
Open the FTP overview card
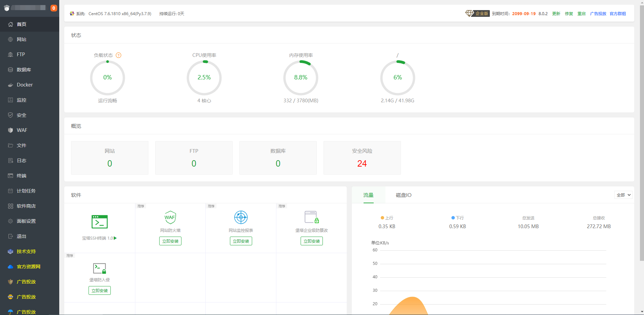[194, 158]
